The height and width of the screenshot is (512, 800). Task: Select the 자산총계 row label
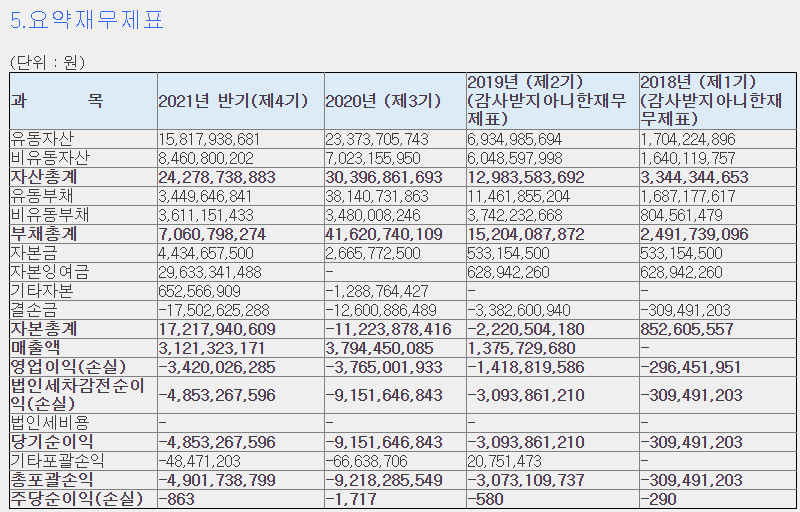pos(44,177)
